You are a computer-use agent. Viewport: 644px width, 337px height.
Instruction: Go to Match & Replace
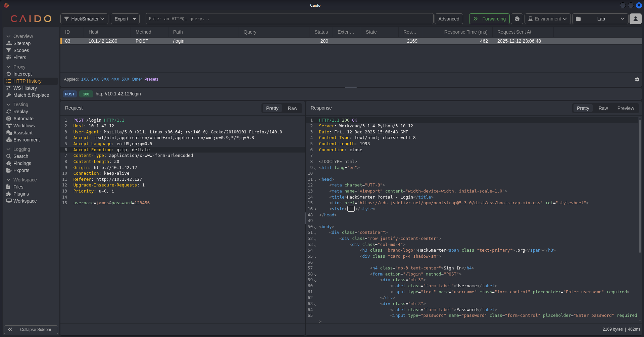[31, 95]
